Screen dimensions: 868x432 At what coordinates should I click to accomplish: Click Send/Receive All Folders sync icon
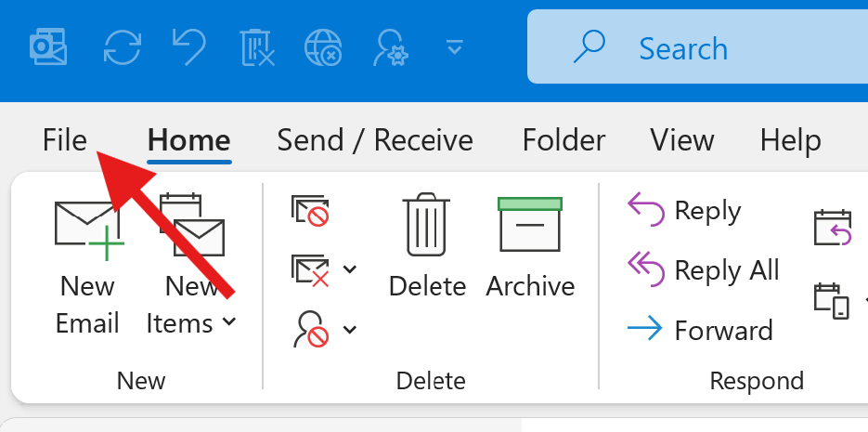tap(123, 47)
